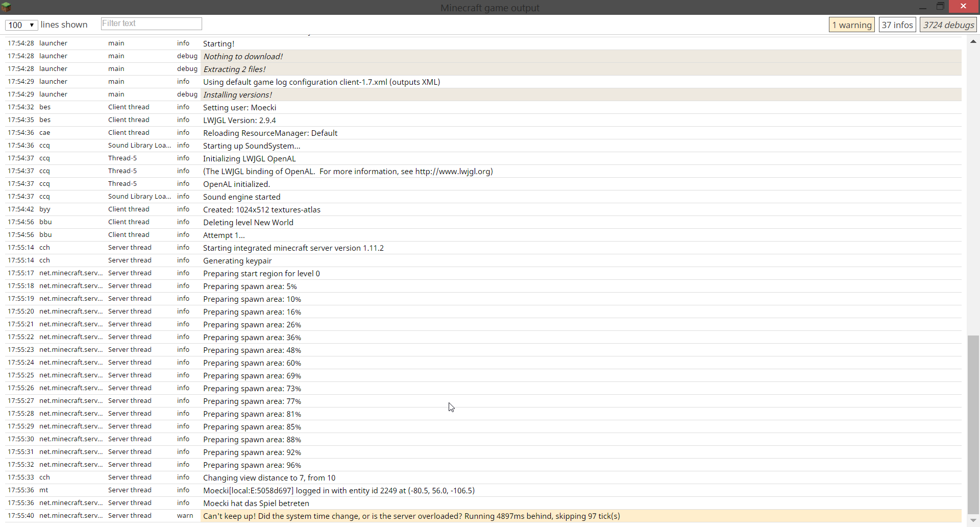This screenshot has height=527, width=980.
Task: Click the 'Using default game log configuration' line
Action: click(x=483, y=82)
